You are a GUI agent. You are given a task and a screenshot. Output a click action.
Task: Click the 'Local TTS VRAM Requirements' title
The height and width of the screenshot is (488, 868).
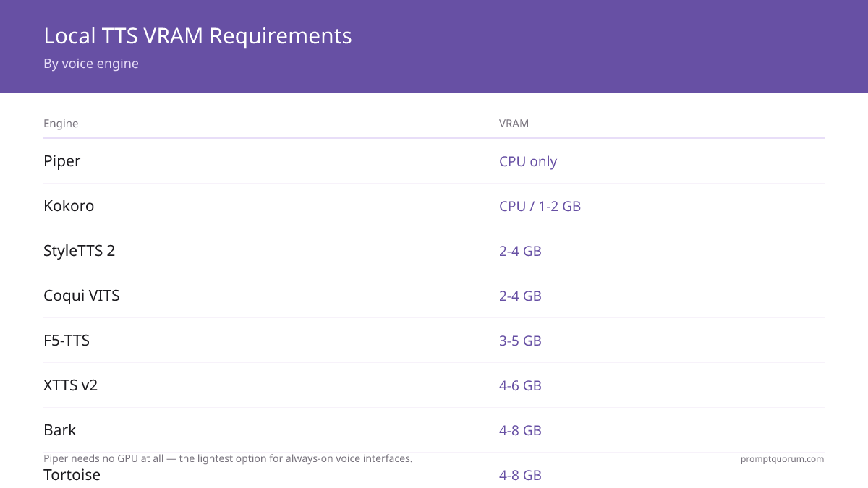(x=197, y=35)
